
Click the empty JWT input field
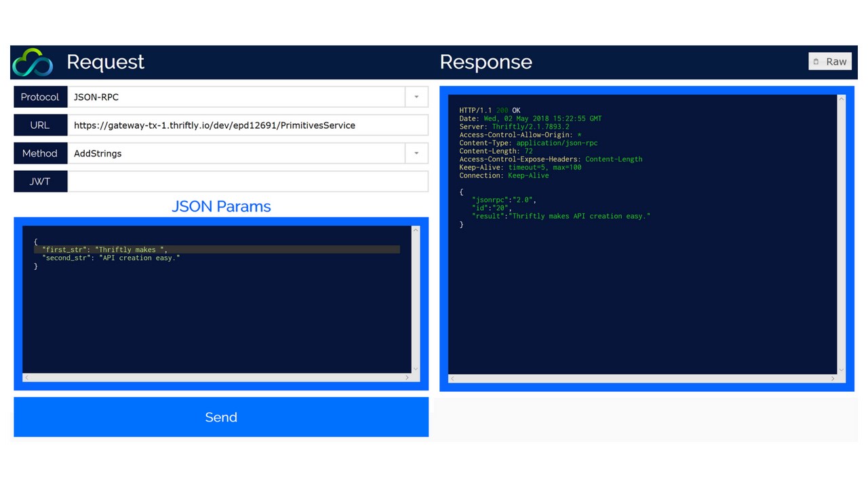coord(248,182)
